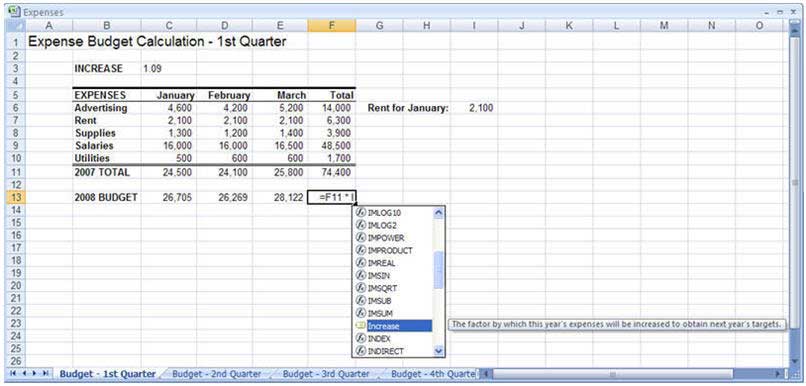The image size is (806, 386).
Task: Choose IMLOG2 from the formula suggestions
Action: point(394,225)
